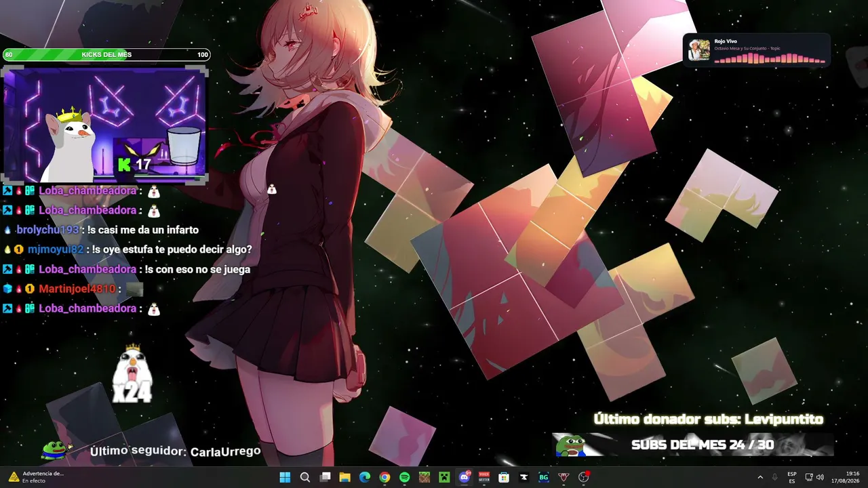Click the audio visualizer in the music widget

pos(770,58)
